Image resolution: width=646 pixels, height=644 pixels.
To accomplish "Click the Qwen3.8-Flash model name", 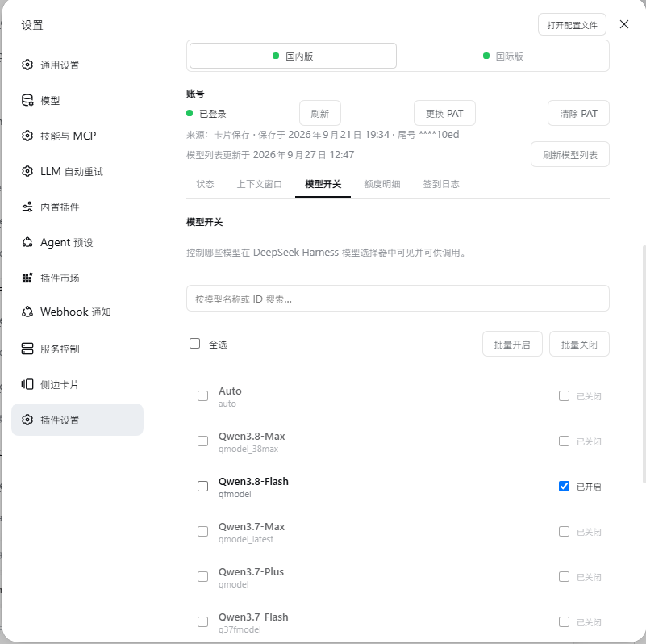I will [253, 481].
